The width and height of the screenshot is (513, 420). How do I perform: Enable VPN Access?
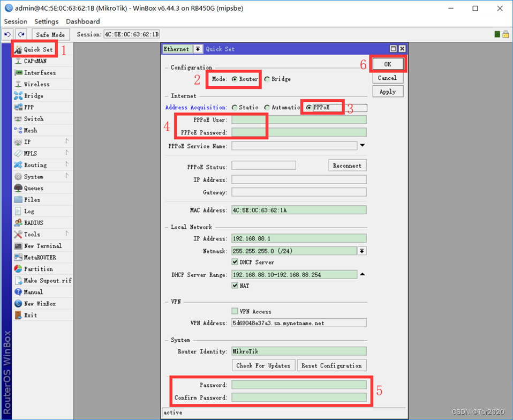(x=235, y=311)
